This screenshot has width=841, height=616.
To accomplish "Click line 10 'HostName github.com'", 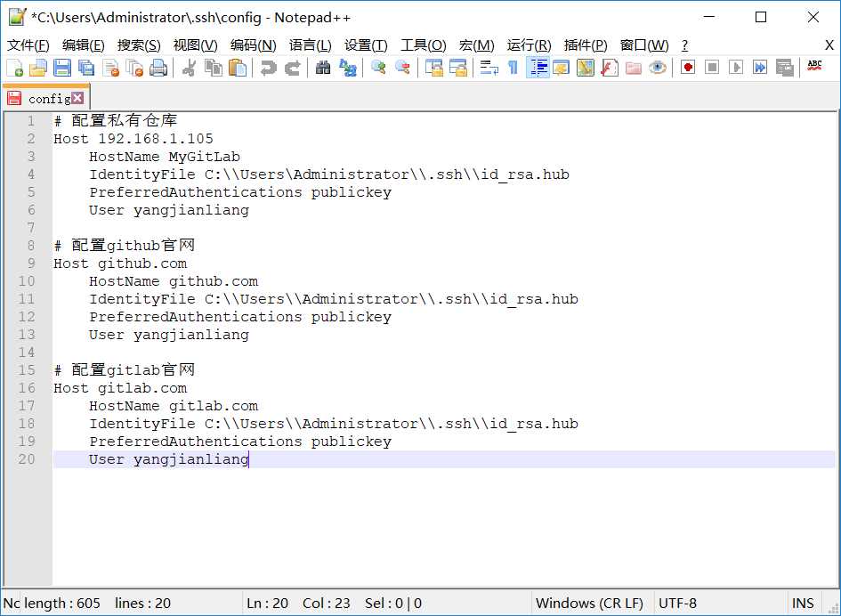I will [174, 281].
